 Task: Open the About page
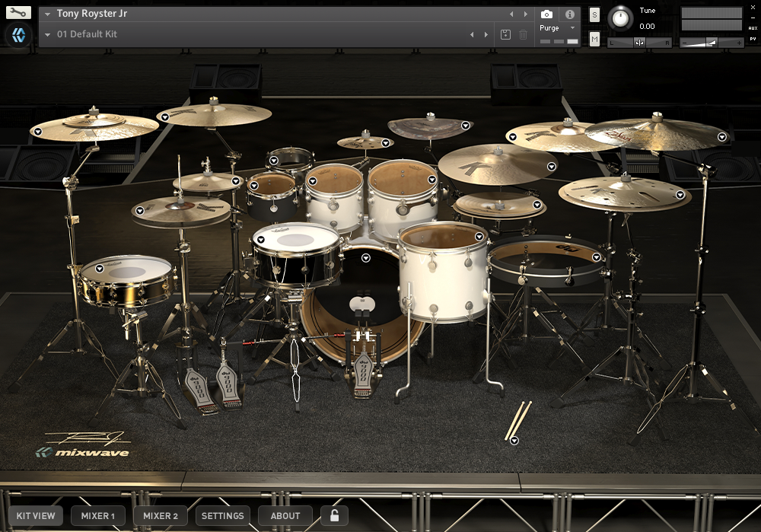click(285, 516)
